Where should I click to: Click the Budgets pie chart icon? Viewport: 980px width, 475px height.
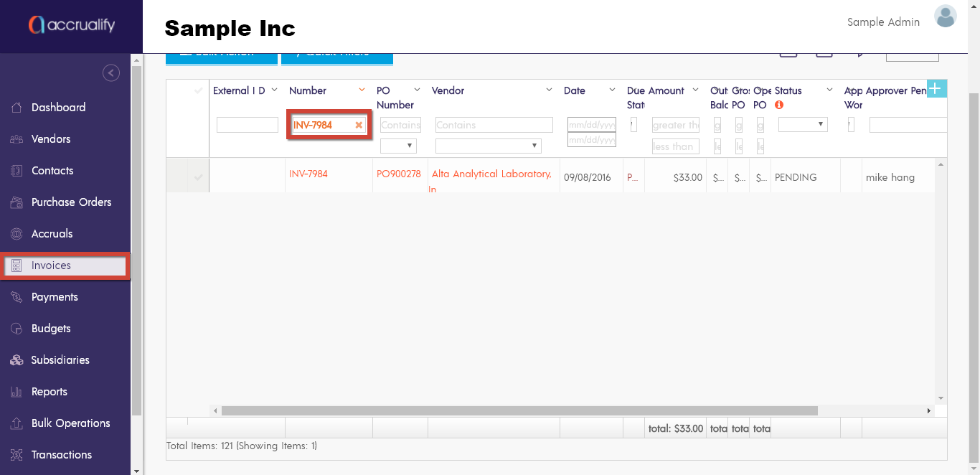tap(17, 329)
